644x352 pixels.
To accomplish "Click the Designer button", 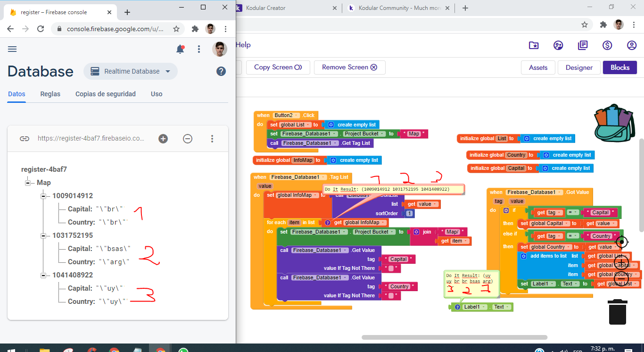I will tap(579, 67).
